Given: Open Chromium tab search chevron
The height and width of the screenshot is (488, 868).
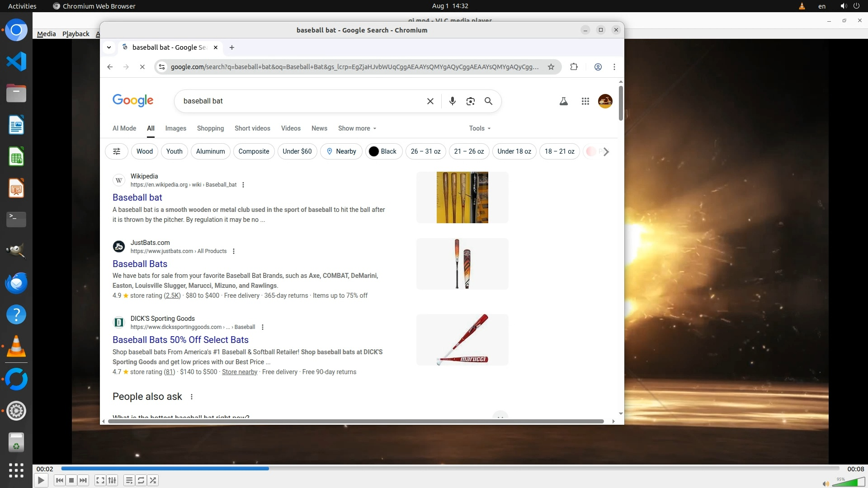Looking at the screenshot, I should [x=109, y=47].
